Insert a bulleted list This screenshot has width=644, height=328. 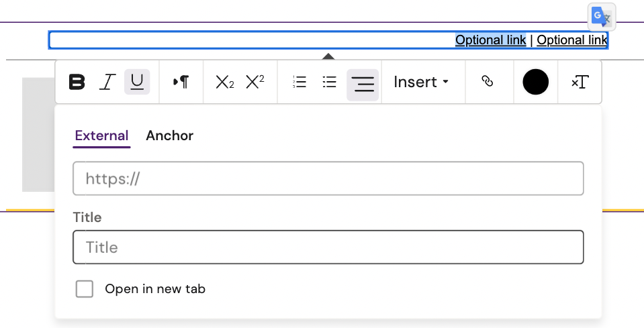pyautogui.click(x=329, y=82)
